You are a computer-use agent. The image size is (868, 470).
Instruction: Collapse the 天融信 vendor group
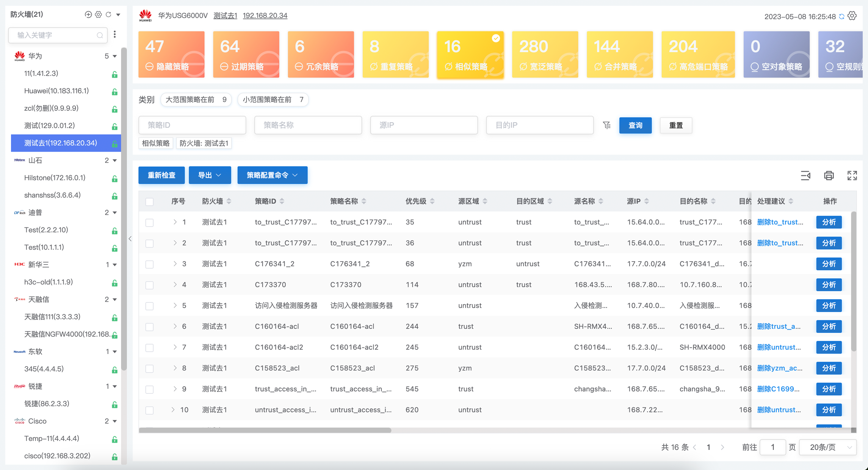tap(115, 300)
